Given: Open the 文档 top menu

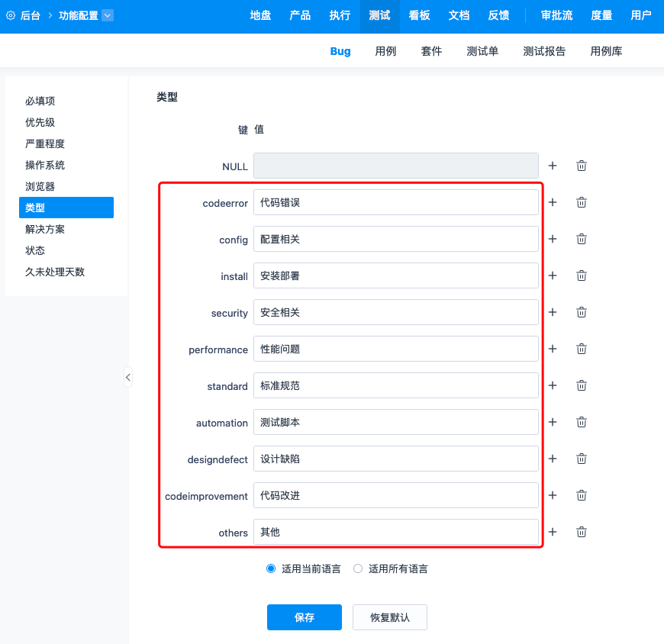Looking at the screenshot, I should 459,16.
